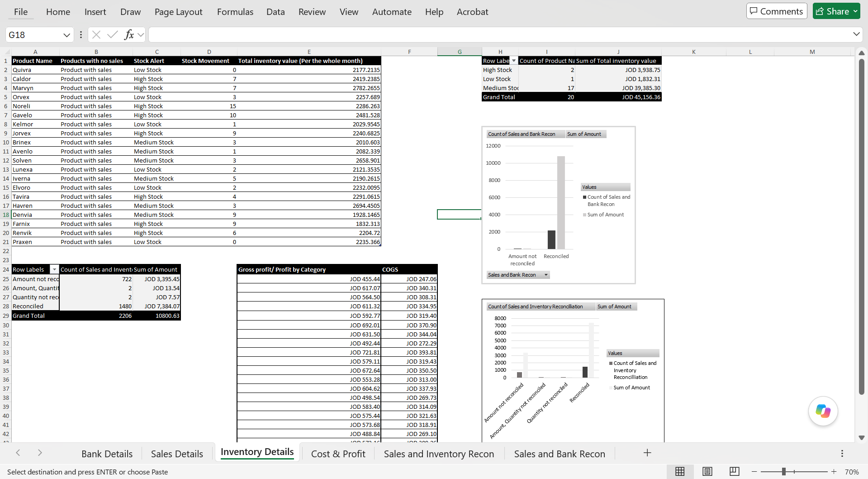Switch to Page Break Preview icon
The image size is (868, 479).
(735, 471)
